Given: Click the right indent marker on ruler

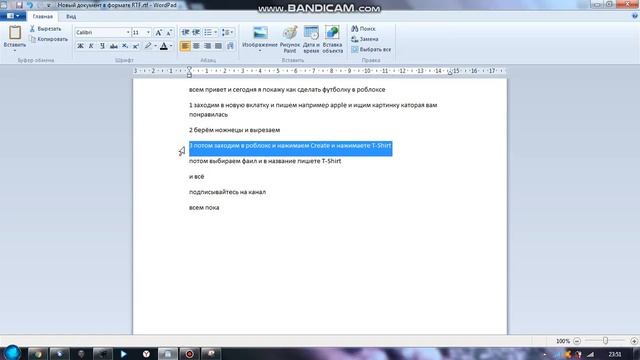Looking at the screenshot, I should pos(450,73).
